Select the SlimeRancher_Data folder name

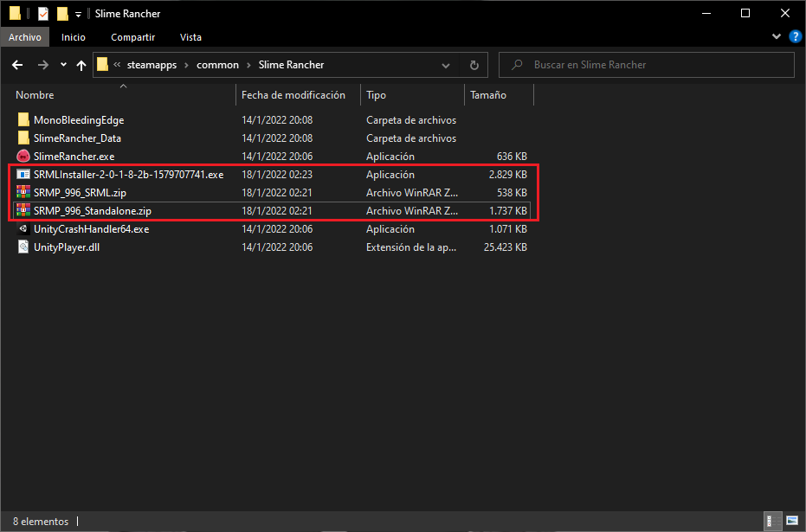(x=77, y=138)
